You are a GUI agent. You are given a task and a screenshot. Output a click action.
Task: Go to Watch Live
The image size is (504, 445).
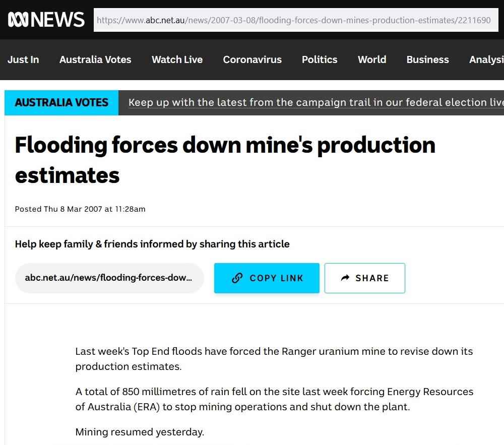177,59
